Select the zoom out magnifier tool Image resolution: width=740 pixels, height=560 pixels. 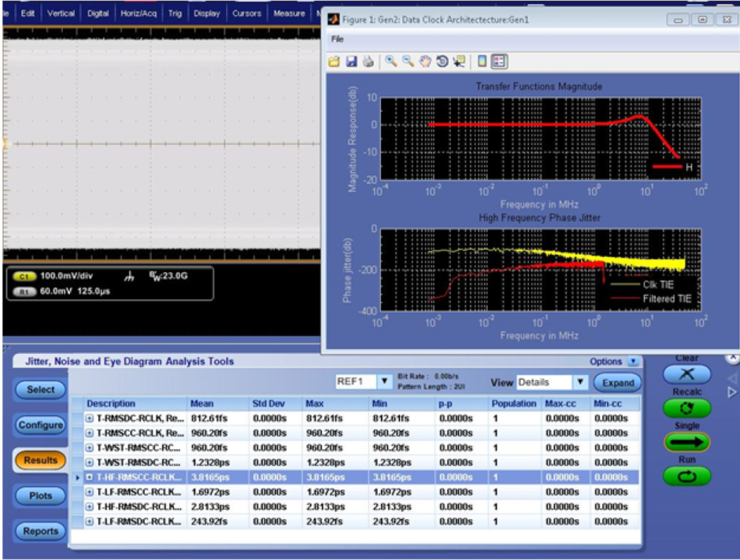point(408,62)
